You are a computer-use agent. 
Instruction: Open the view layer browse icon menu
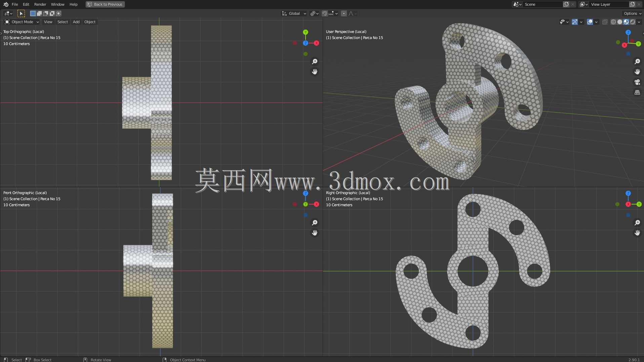[583, 4]
